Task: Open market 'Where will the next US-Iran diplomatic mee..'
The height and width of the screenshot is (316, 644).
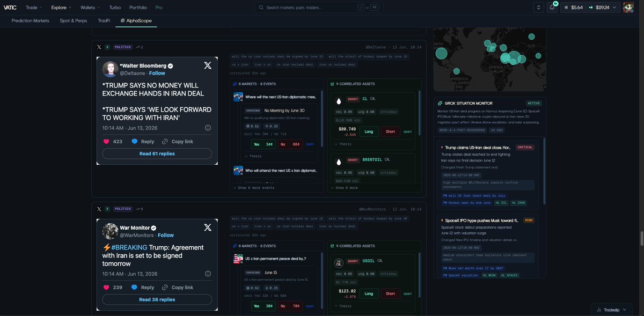Action: tap(281, 97)
